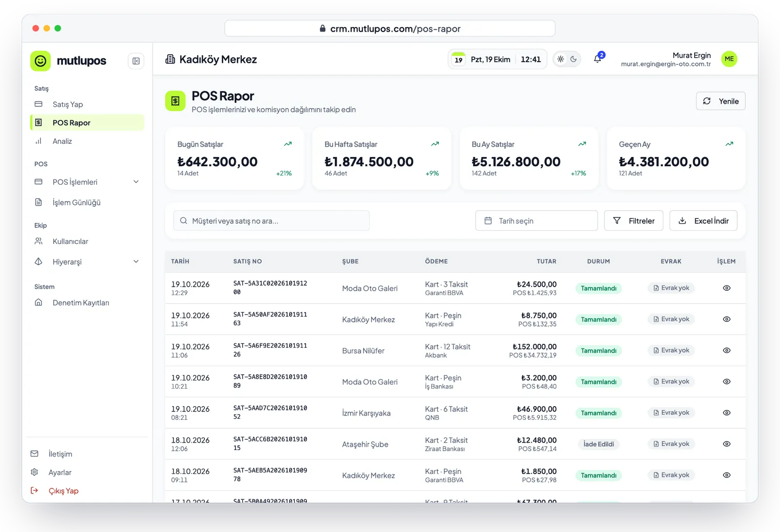View details of the ₺1.850,00 sale

pyautogui.click(x=726, y=475)
